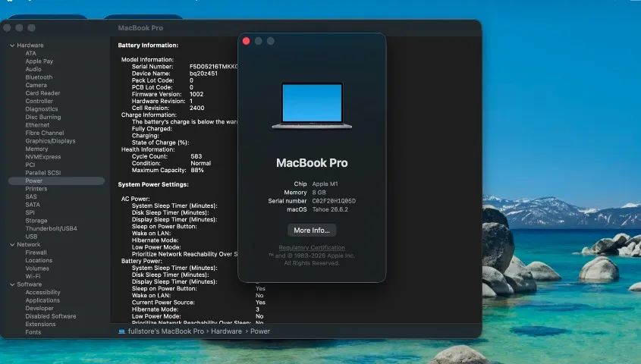Open the Regulatory Certification link
Viewport: 641px width, 364px height.
[x=312, y=247]
